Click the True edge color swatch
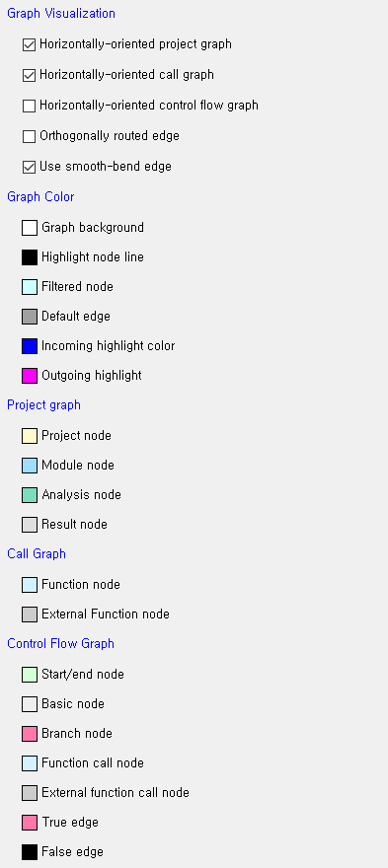 coord(30,823)
